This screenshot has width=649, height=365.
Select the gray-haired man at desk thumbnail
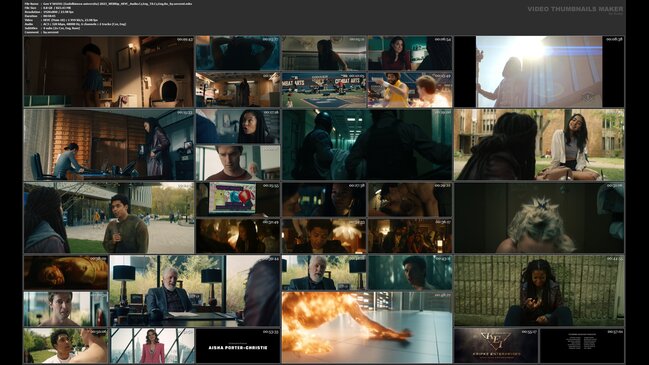(x=195, y=291)
